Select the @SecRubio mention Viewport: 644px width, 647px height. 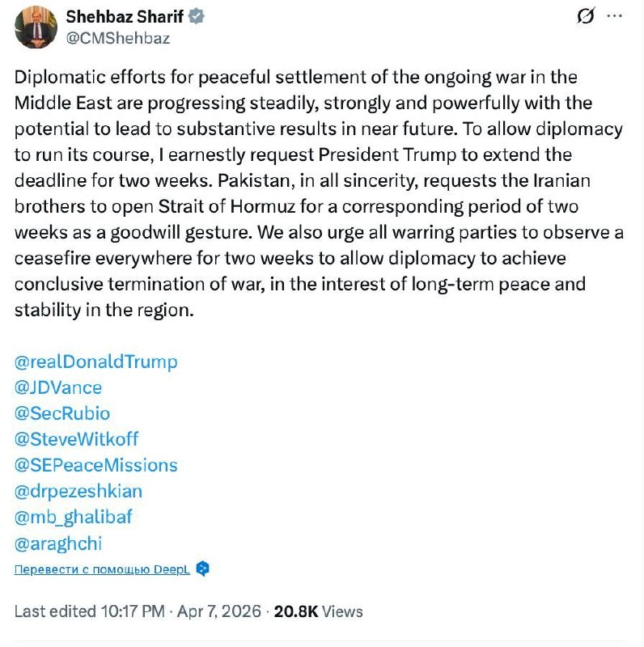point(62,413)
